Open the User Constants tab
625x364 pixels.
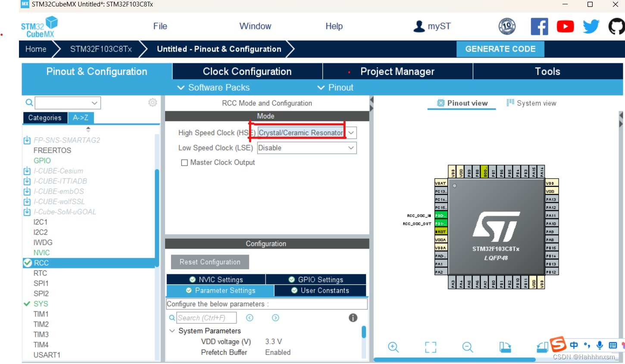click(x=320, y=290)
